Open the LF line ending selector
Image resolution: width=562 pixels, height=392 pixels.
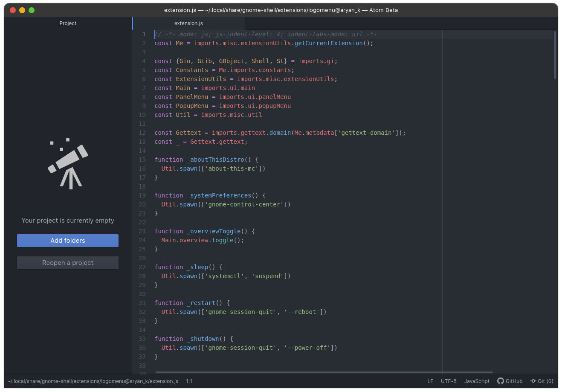430,381
